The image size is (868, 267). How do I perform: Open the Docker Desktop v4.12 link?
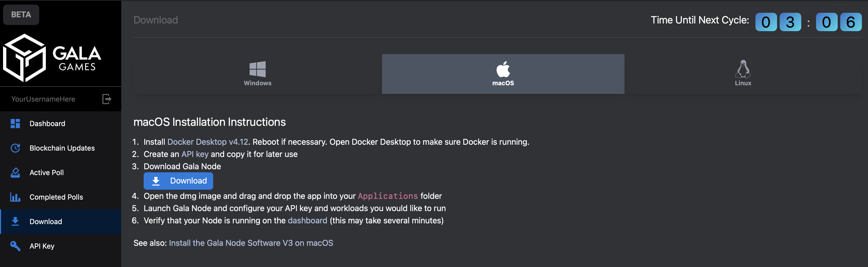pos(208,142)
